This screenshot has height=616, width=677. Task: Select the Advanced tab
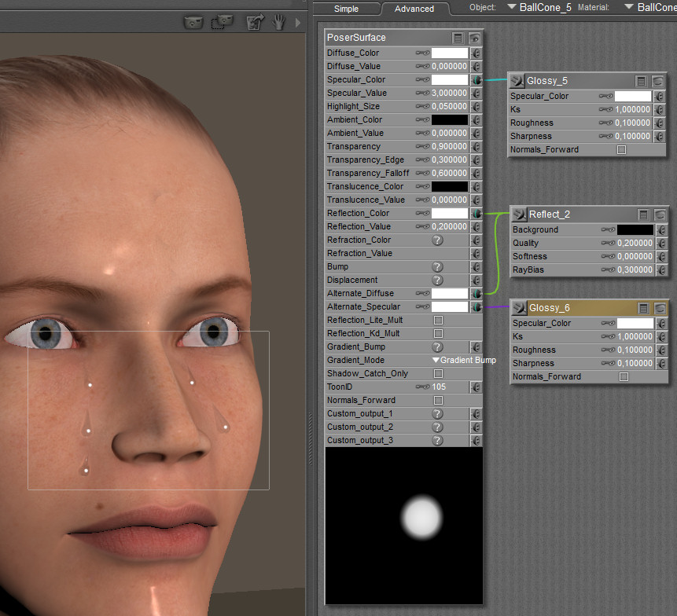click(414, 9)
